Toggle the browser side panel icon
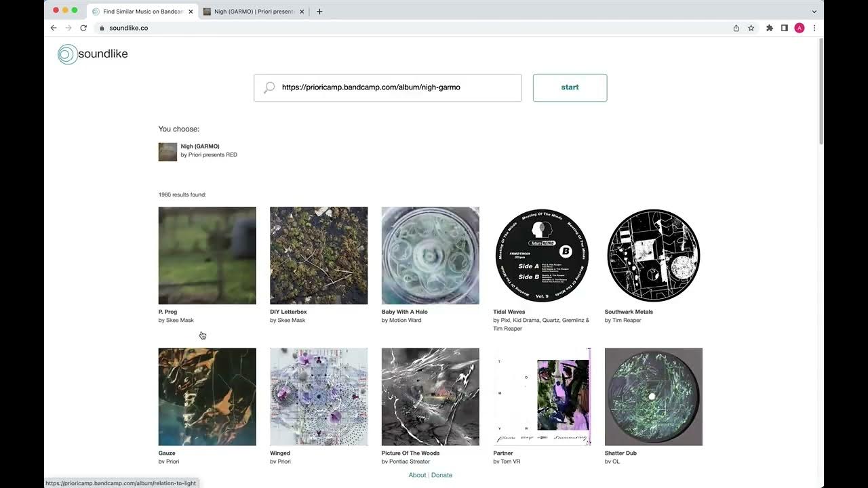 point(785,28)
